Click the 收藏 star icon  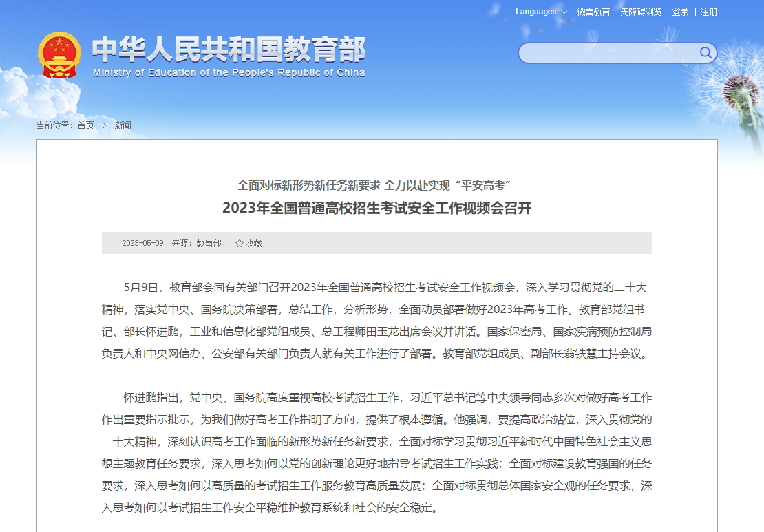click(240, 243)
